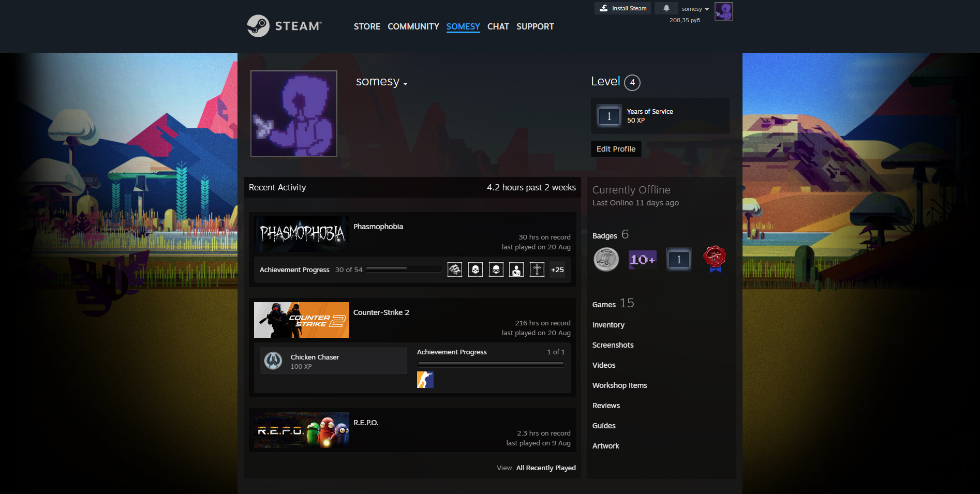Click the Install Steam button
The image size is (980, 494).
622,8
